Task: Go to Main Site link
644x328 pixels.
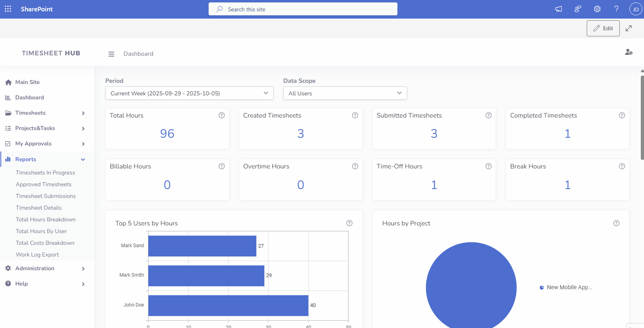Action: click(x=27, y=82)
